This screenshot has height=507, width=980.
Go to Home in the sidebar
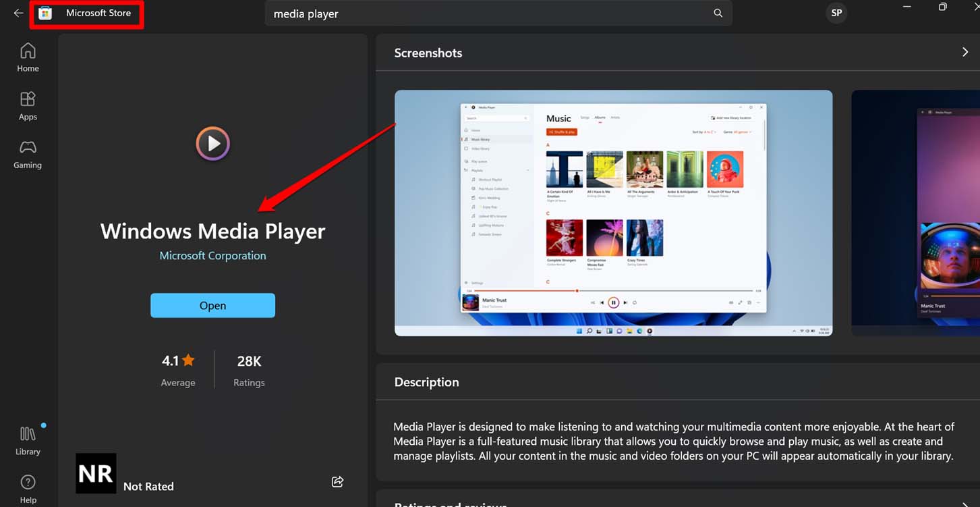click(28, 58)
